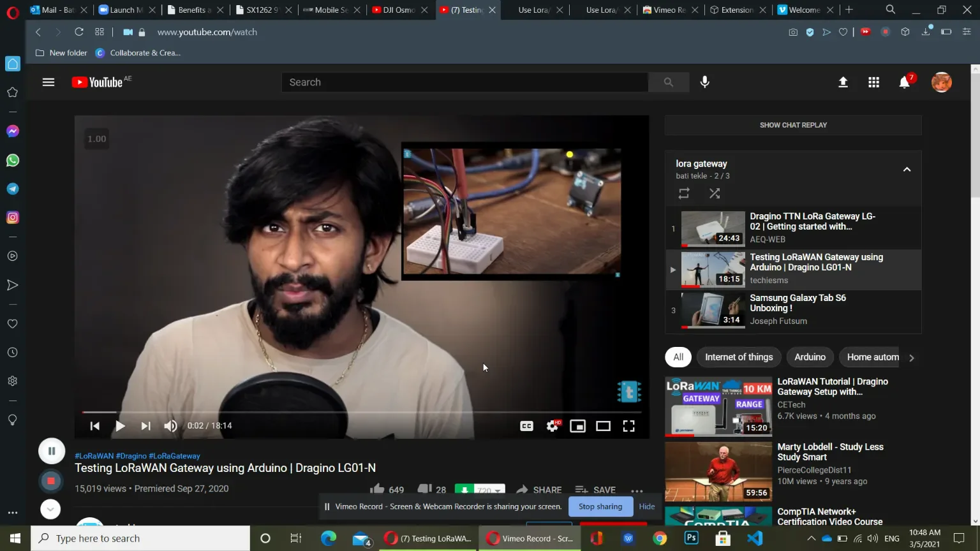Open Opera sidebar history icon
Screen dimensions: 980x551
click(x=13, y=353)
